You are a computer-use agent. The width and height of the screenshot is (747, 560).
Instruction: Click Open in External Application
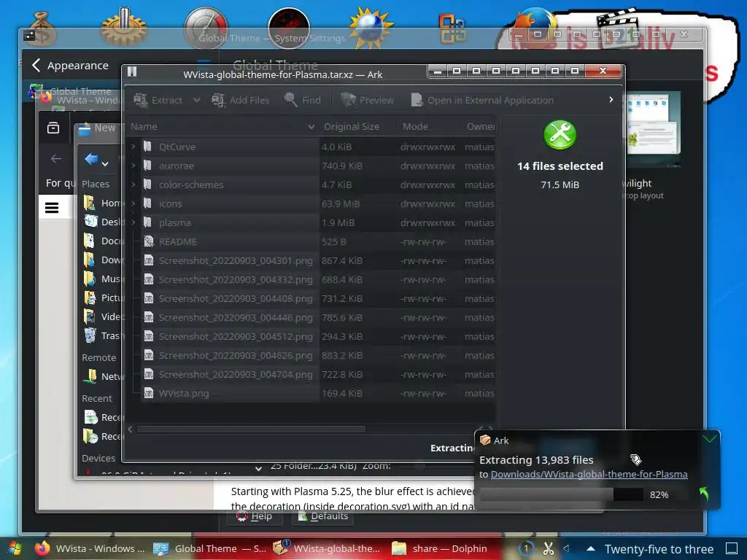pyautogui.click(x=482, y=100)
